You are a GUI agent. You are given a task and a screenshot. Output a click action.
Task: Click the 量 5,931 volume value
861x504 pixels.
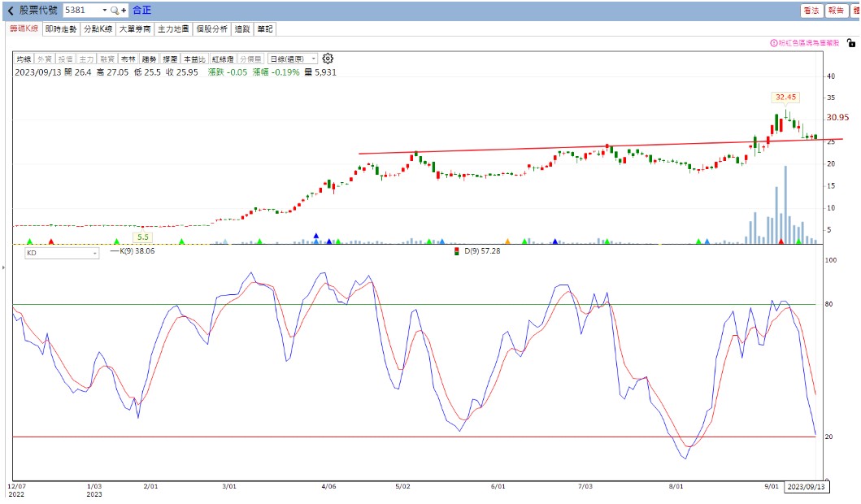click(320, 72)
